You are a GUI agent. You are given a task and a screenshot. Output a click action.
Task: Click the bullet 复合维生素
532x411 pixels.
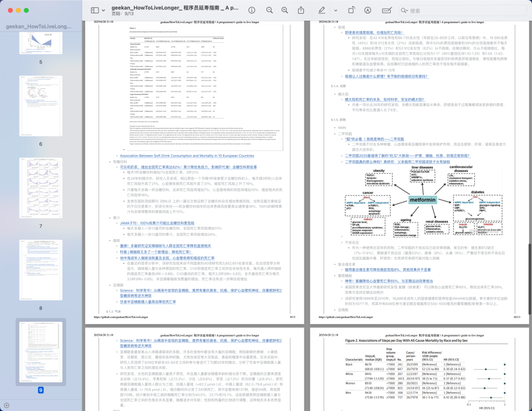pyautogui.click(x=347, y=264)
